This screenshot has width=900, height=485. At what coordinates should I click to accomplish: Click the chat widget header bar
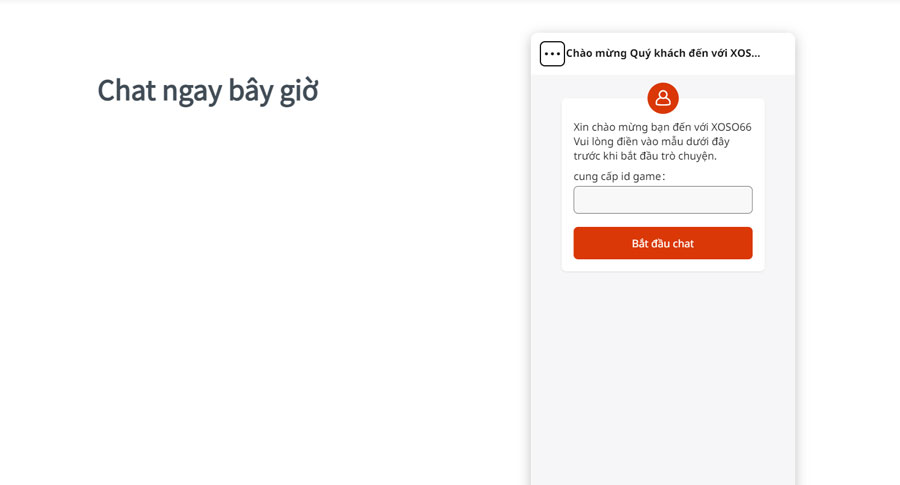pyautogui.click(x=663, y=53)
